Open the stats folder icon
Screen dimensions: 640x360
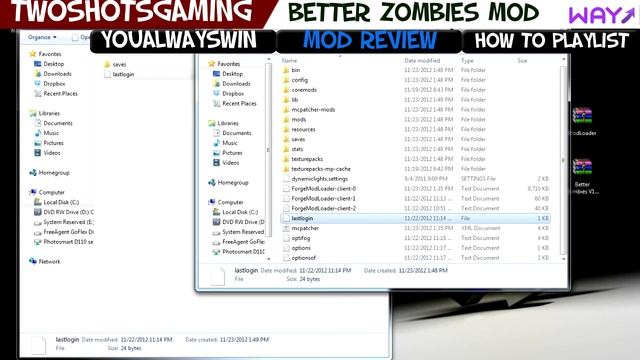pos(286,149)
